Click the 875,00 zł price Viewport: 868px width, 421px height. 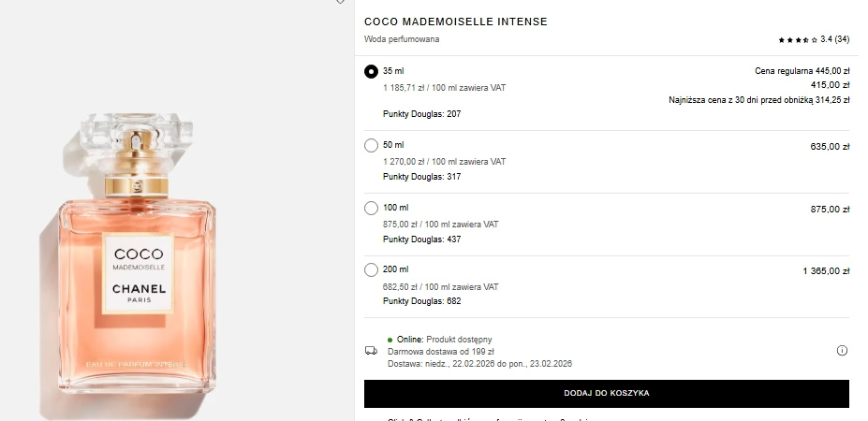pyautogui.click(x=830, y=210)
